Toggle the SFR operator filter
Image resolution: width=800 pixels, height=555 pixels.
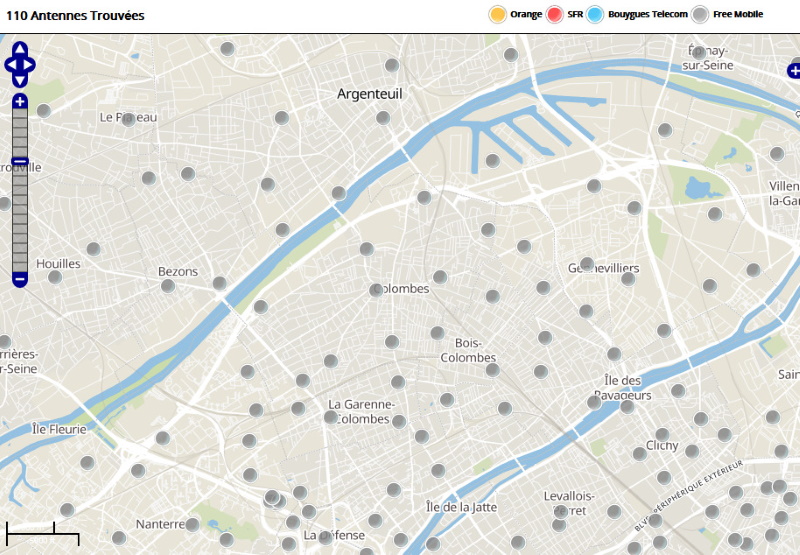tap(555, 14)
